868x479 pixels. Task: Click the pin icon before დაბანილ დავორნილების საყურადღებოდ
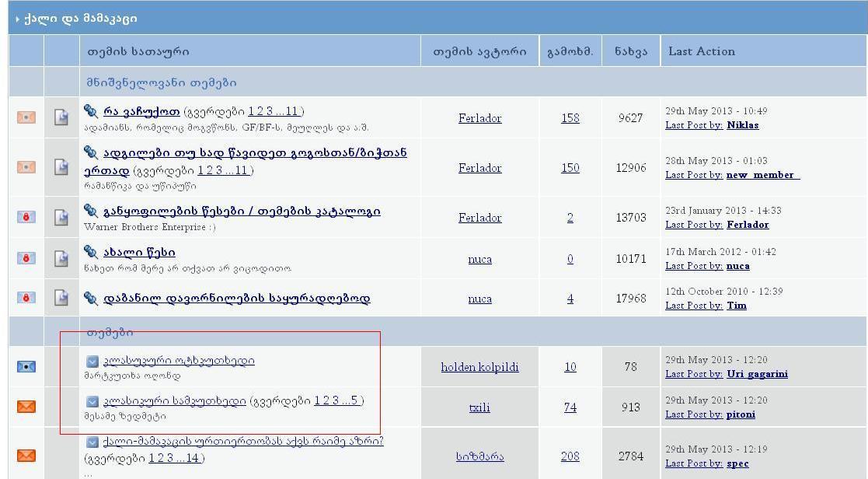coord(91,298)
